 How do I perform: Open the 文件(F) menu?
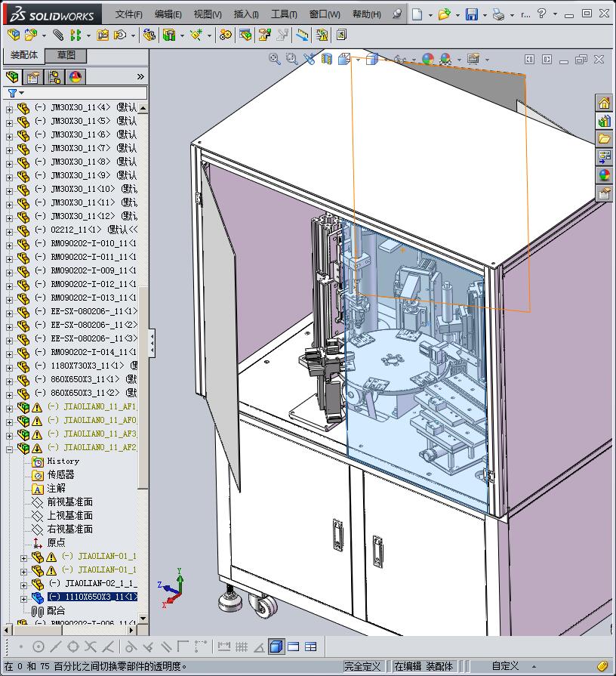tap(129, 14)
